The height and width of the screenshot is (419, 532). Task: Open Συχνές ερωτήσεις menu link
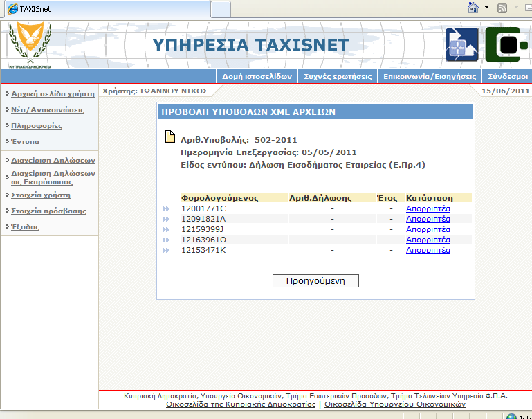pyautogui.click(x=338, y=77)
